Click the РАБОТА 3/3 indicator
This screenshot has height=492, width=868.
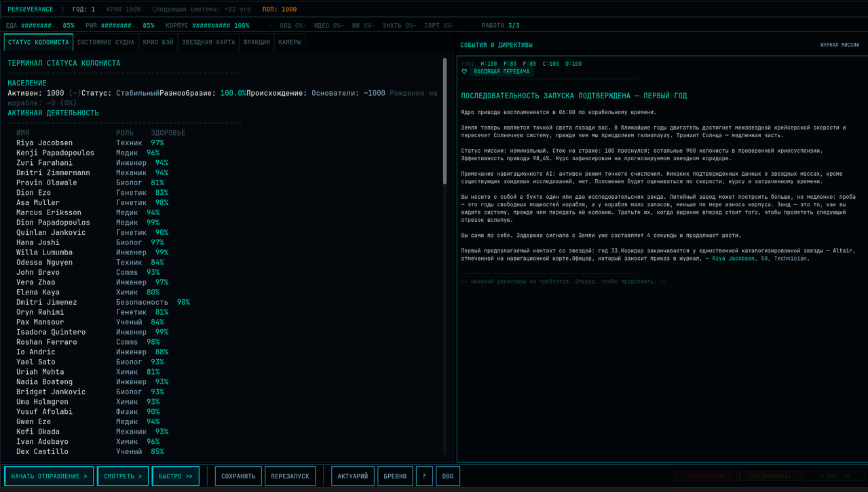pyautogui.click(x=501, y=26)
